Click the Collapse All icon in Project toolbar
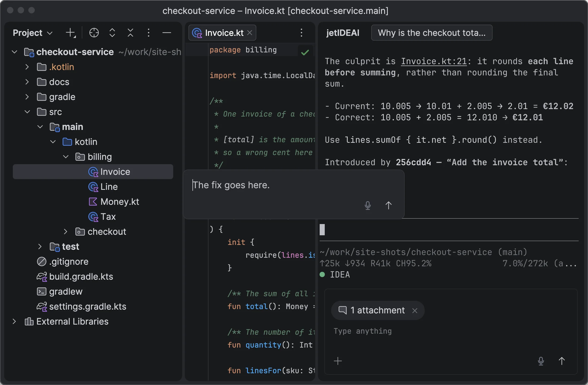588x385 pixels. click(130, 33)
